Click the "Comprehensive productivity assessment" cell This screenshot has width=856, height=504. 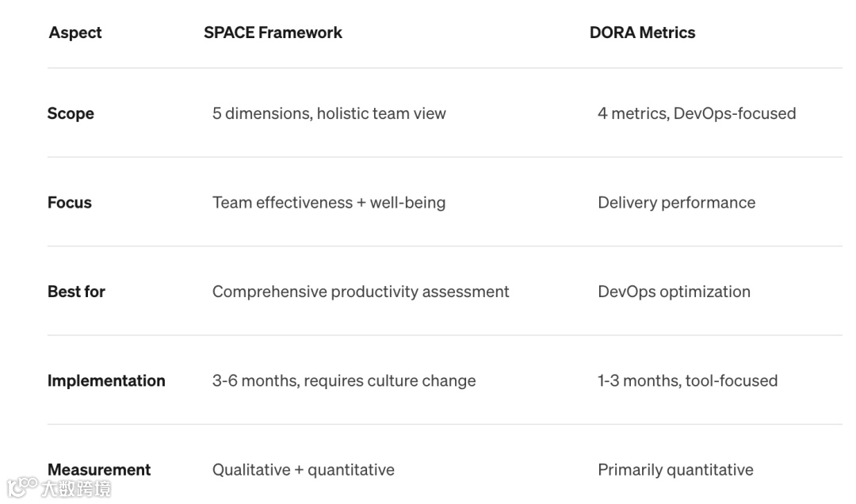361,292
